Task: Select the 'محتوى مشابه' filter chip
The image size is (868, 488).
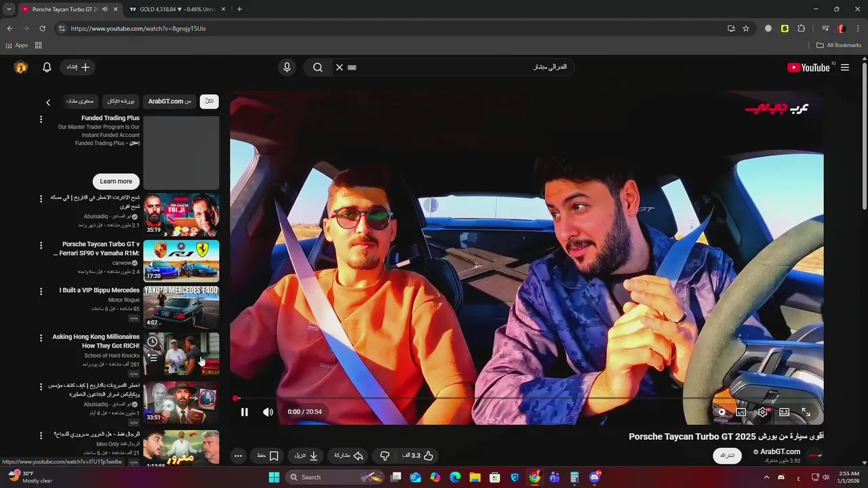Action: (x=80, y=101)
